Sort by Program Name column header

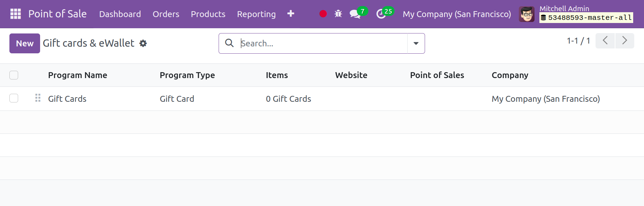coord(77,75)
